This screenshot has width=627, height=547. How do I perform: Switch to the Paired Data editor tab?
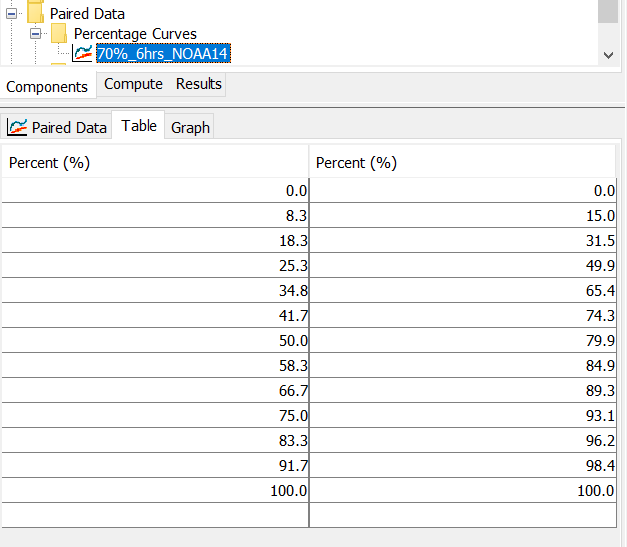click(x=56, y=128)
